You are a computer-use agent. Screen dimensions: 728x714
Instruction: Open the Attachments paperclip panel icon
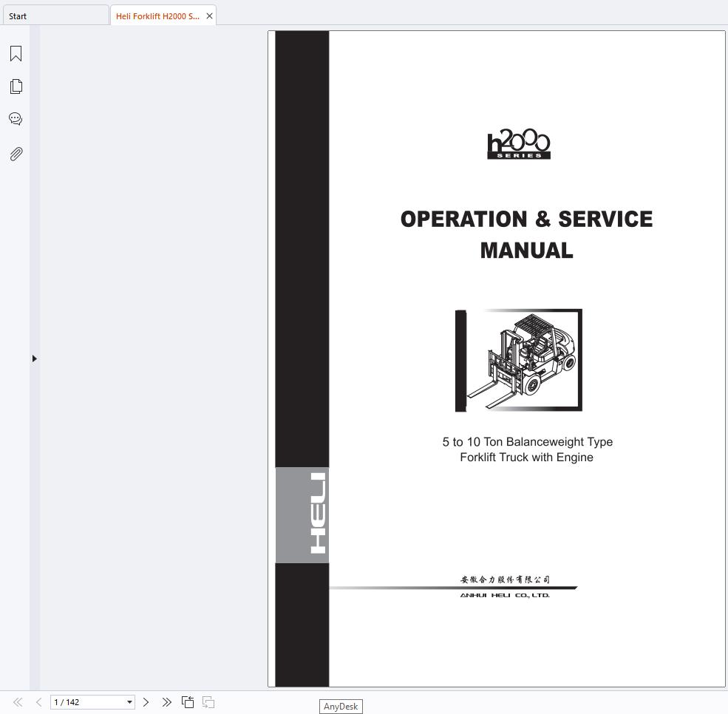[16, 154]
